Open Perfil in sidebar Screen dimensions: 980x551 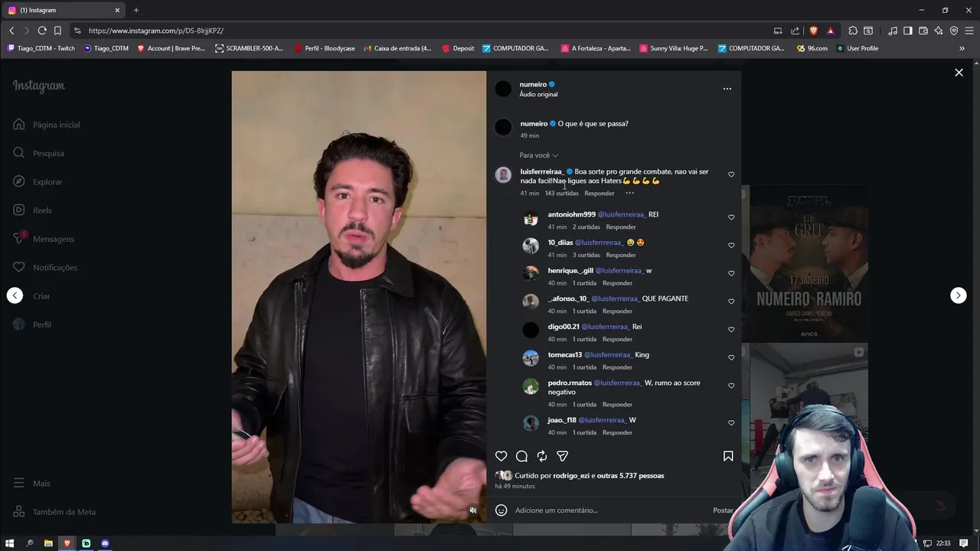32,324
